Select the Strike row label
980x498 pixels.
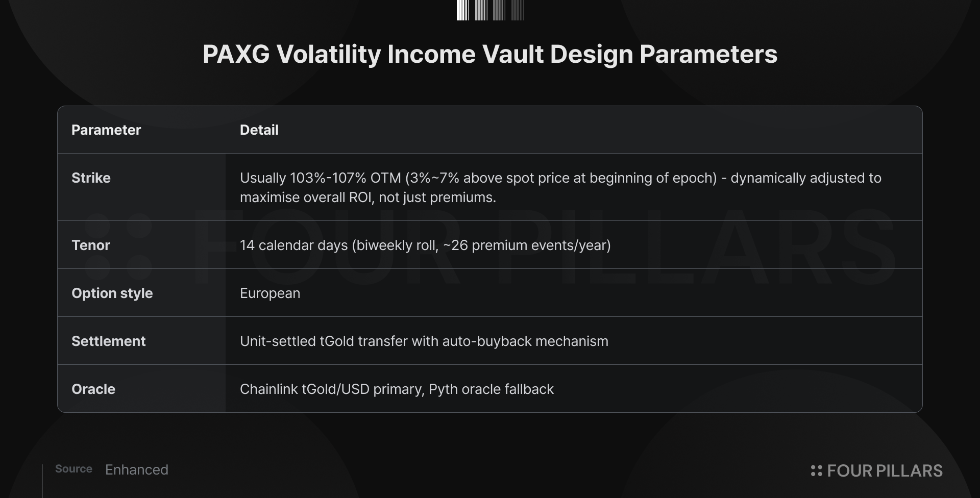tap(91, 178)
